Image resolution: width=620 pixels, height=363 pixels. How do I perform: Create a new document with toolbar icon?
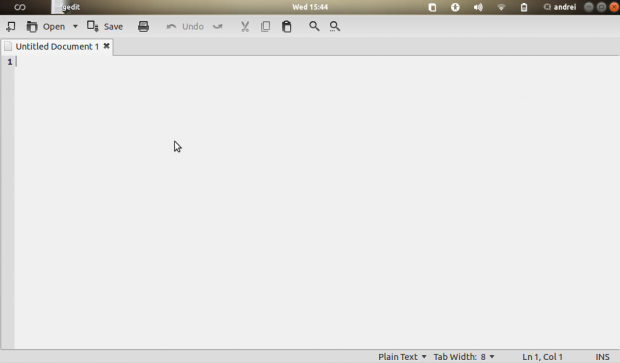tap(11, 26)
